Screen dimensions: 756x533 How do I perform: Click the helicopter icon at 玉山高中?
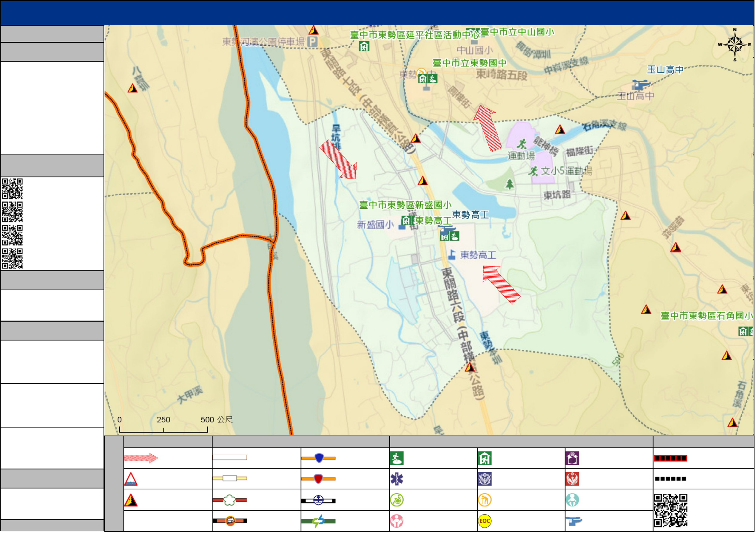point(641,85)
